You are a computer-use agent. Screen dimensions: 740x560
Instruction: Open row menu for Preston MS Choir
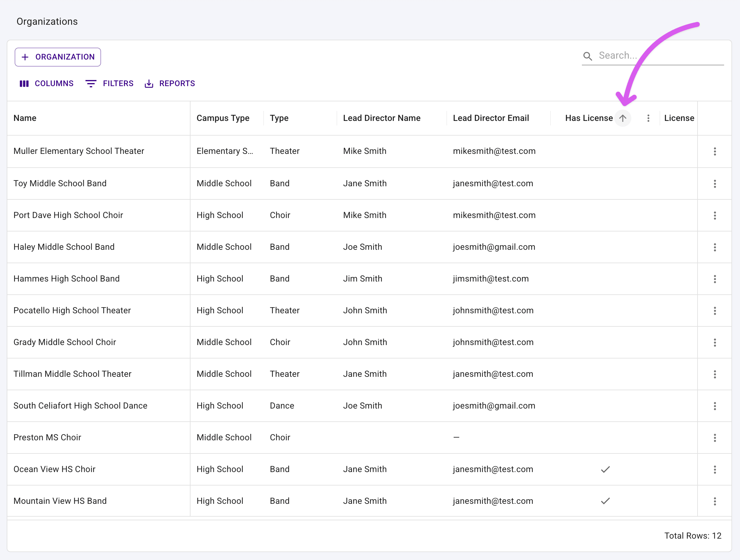pos(715,438)
